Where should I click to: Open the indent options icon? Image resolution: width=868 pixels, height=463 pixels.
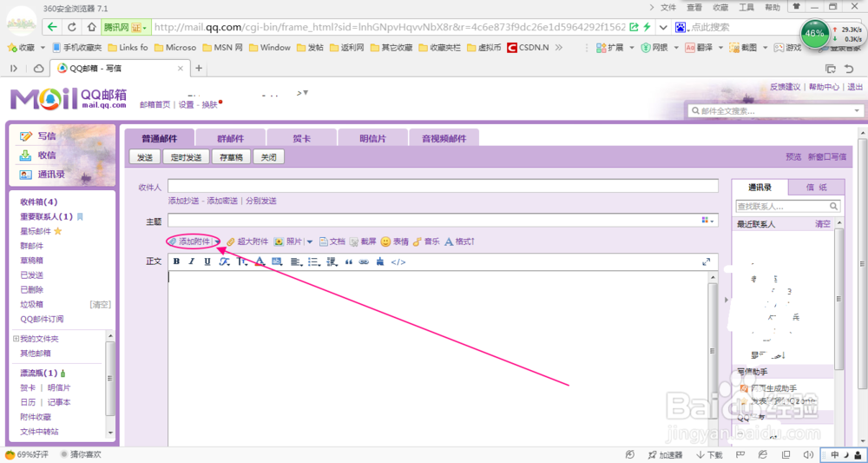(x=332, y=262)
